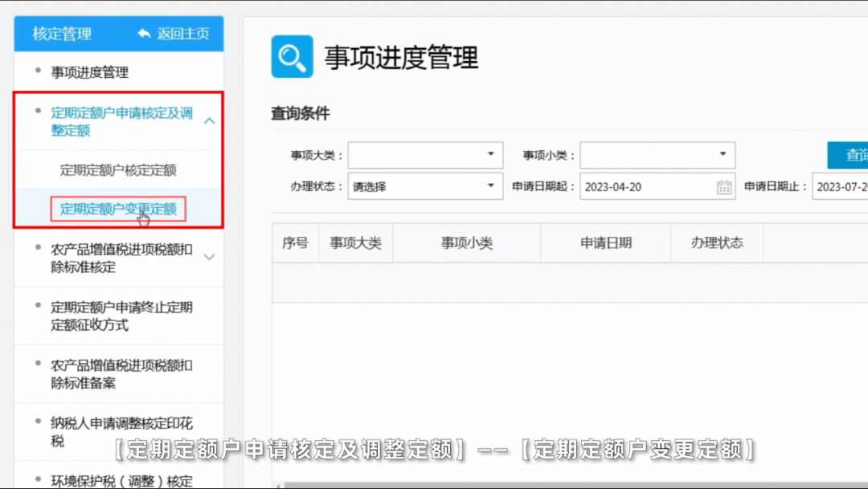868x489 pixels.
Task: Expand 农产品增值税进项税额扣除标准核定 chevron
Action: (x=209, y=258)
